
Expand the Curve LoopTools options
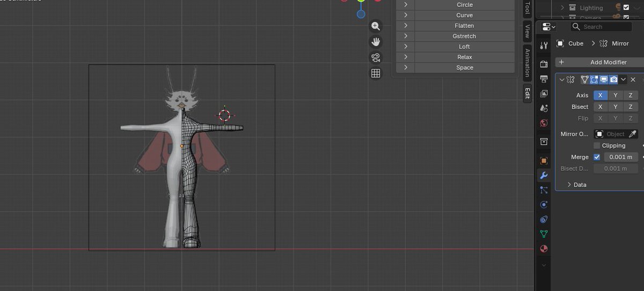(x=406, y=15)
